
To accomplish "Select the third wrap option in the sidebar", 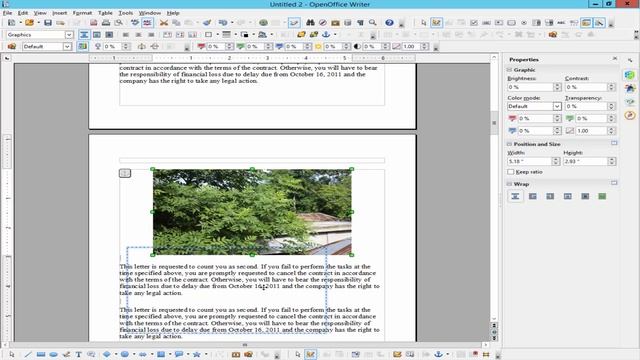I will (x=550, y=196).
